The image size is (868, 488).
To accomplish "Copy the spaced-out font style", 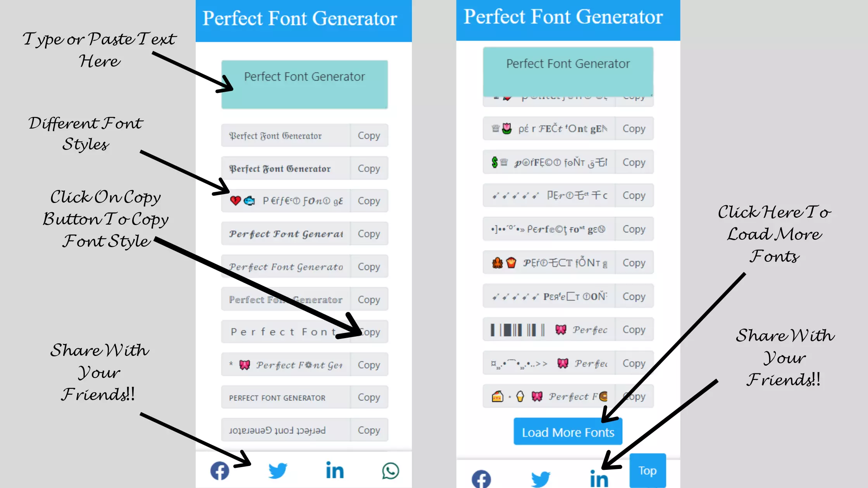I will [x=369, y=332].
